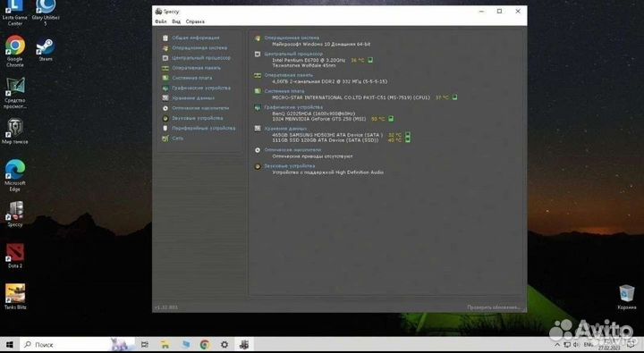The height and width of the screenshot is (353, 644).
Task: Open Lesta Game Center desktop icon
Action: coord(15,13)
